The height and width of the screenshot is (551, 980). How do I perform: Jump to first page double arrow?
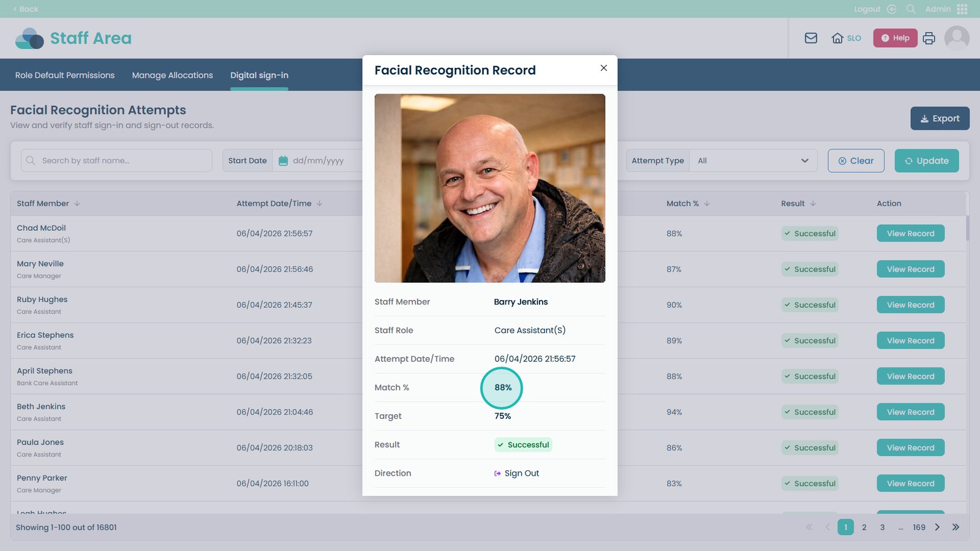click(x=809, y=527)
